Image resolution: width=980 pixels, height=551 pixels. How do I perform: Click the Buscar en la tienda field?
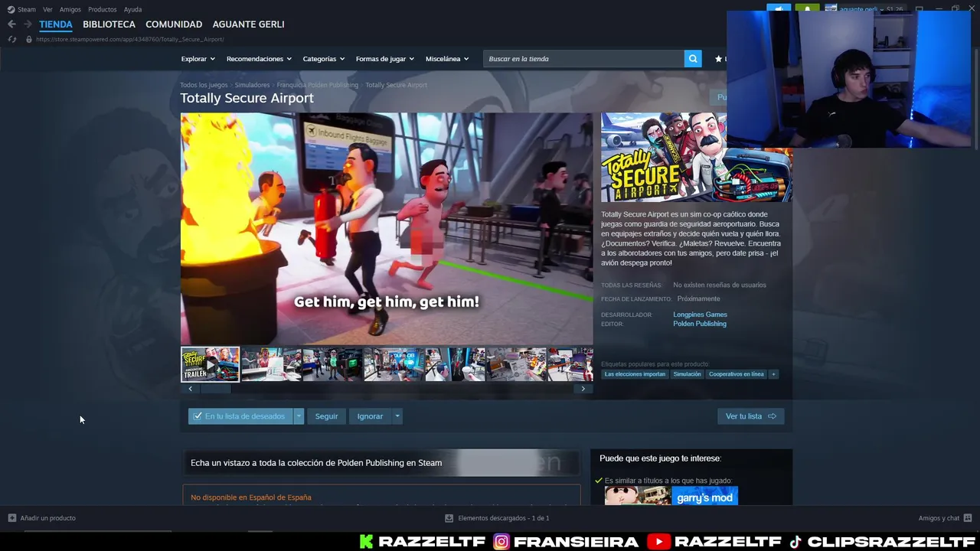[x=583, y=59]
